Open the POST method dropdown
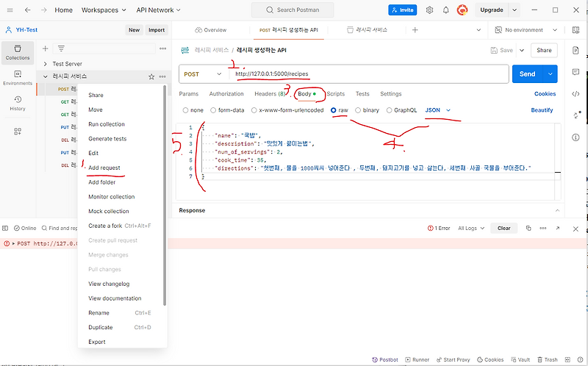 [203, 74]
